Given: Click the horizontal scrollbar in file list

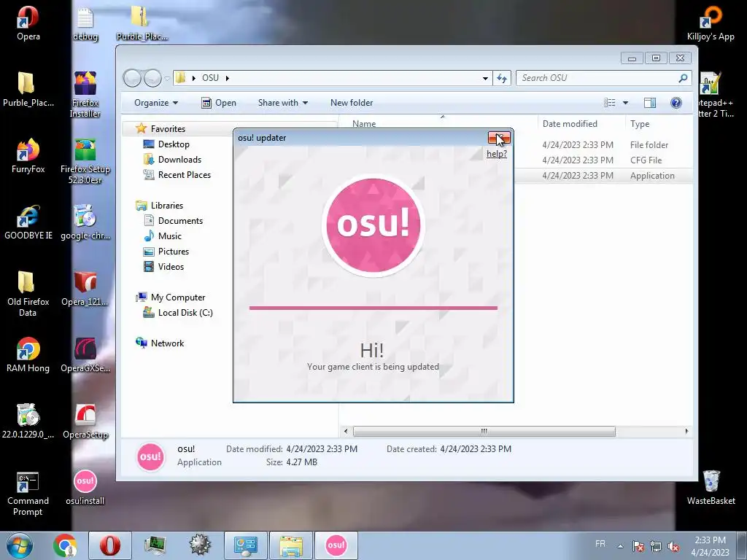Looking at the screenshot, I should [484, 432].
